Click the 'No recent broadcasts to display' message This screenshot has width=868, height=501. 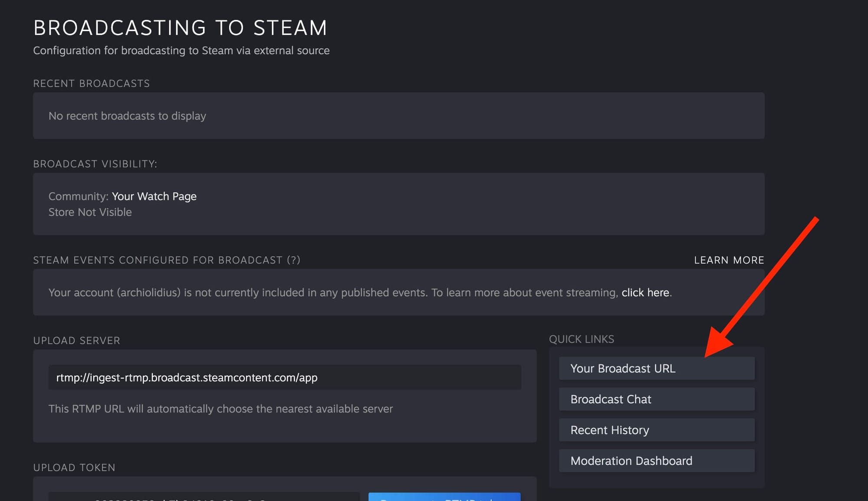(x=127, y=116)
